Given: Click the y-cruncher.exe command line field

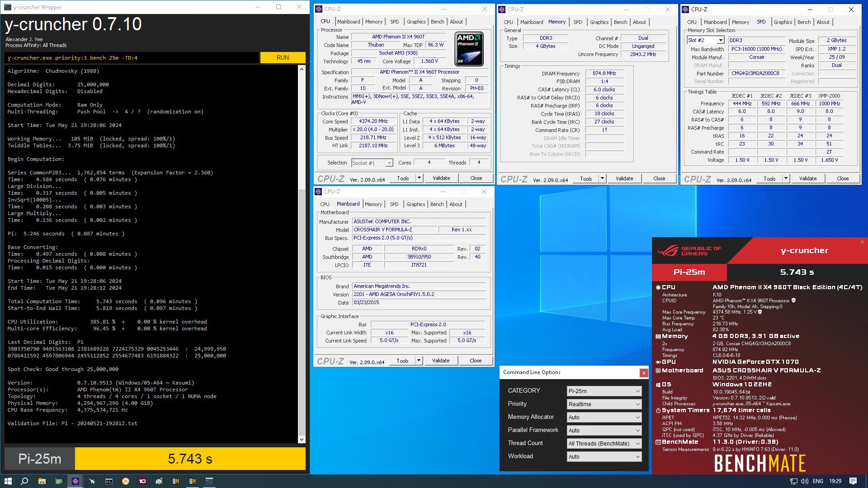Looking at the screenshot, I should tap(132, 58).
